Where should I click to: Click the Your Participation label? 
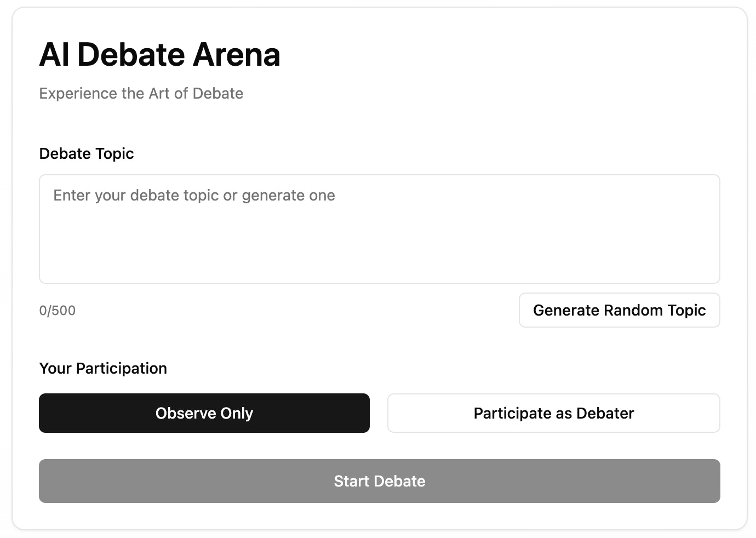pos(102,368)
